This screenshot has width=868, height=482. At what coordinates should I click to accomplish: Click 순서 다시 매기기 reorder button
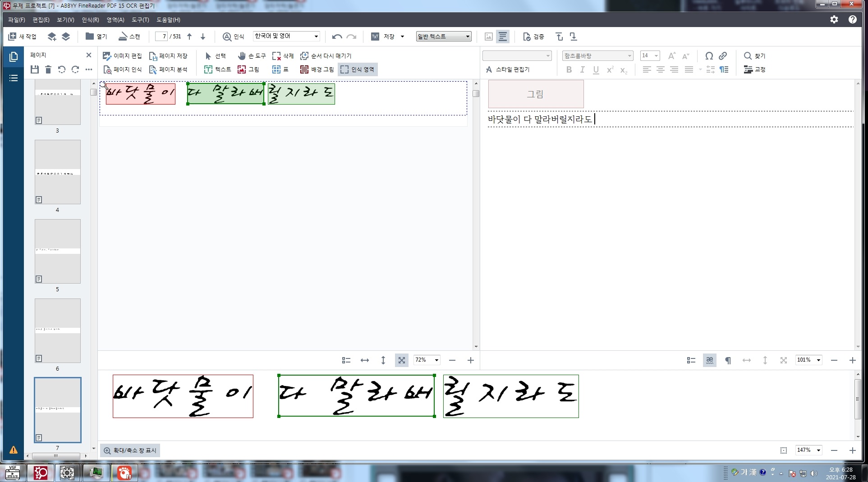pos(326,56)
